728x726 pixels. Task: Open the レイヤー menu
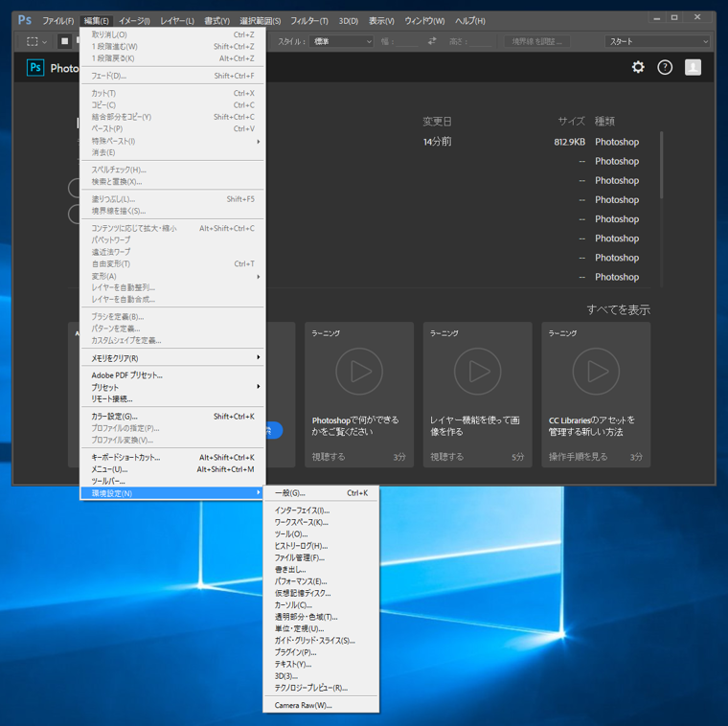point(177,21)
